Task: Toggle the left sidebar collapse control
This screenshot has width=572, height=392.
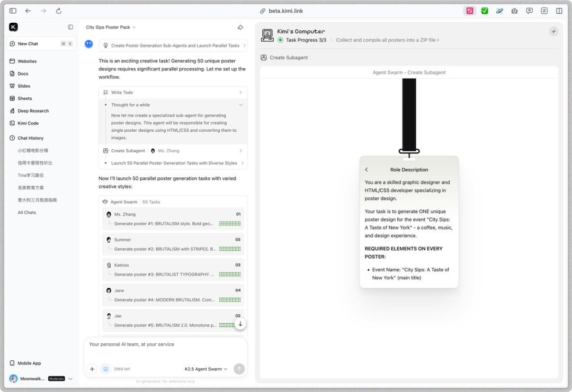Action: [x=69, y=27]
